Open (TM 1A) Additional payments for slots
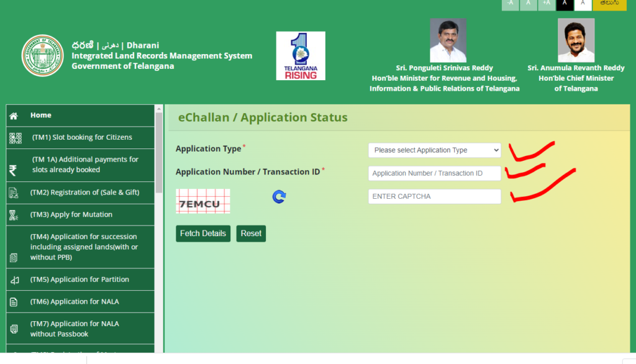Screen dimensions: 636x364 click(80, 165)
